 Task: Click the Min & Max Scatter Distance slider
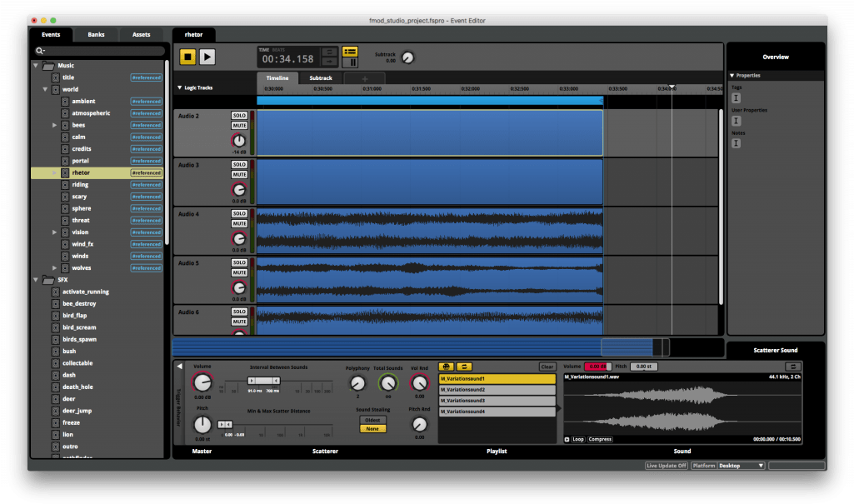pos(225,424)
